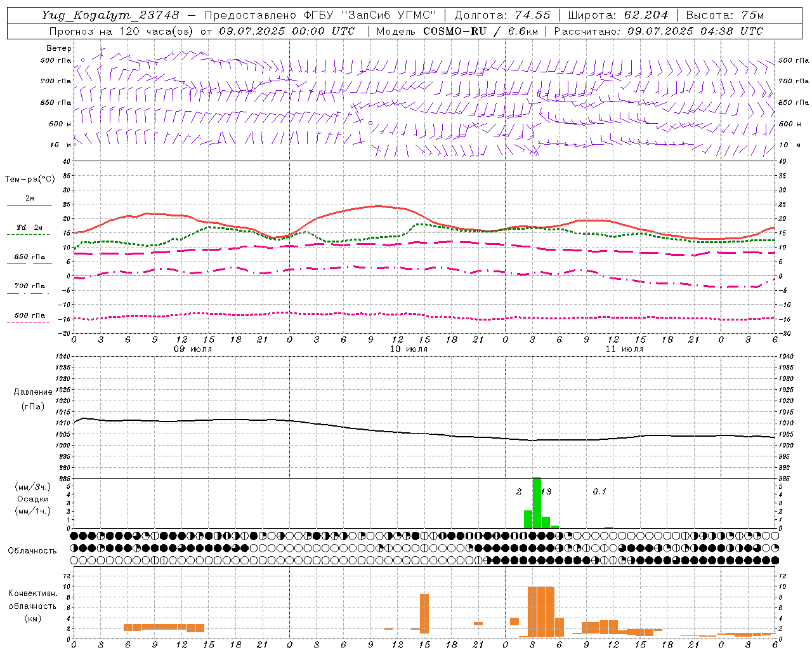Click the Ветер section label
Screen dimensions: 812x650
[59, 48]
